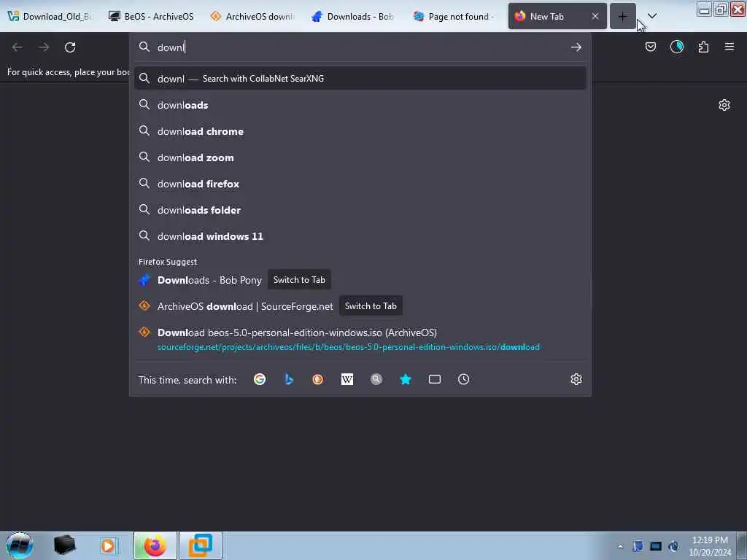
Task: Go forward using the forward arrow
Action: click(x=44, y=47)
